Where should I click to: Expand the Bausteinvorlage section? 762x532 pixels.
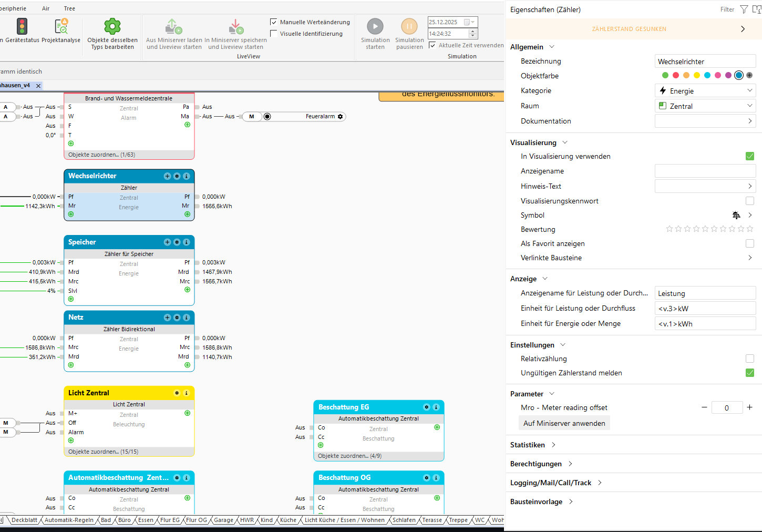point(571,502)
